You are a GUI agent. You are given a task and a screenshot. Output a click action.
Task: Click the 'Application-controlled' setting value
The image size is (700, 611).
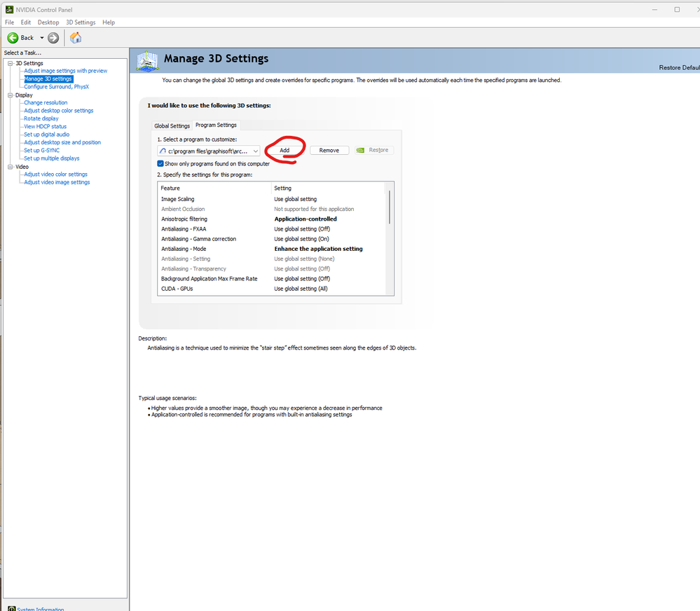(306, 219)
